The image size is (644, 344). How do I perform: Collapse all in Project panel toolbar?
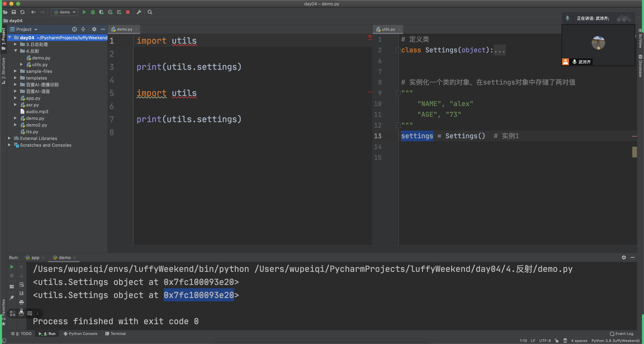click(83, 29)
